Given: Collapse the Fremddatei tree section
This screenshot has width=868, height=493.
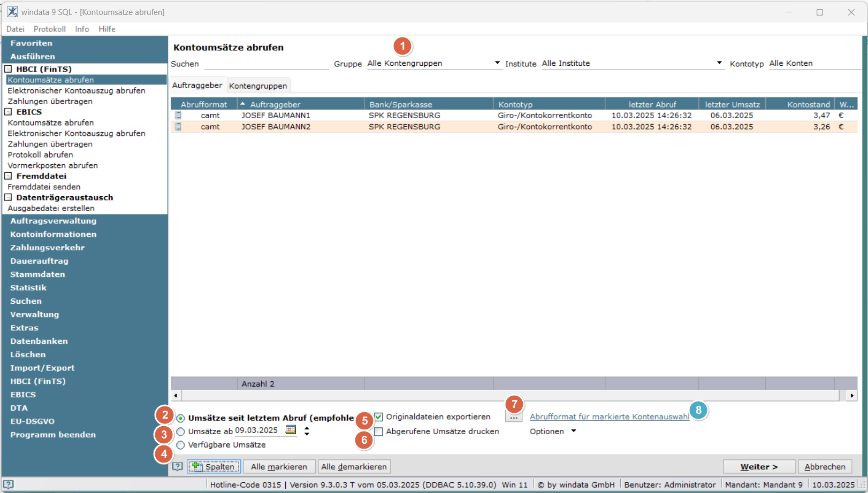Looking at the screenshot, I should pyautogui.click(x=8, y=176).
